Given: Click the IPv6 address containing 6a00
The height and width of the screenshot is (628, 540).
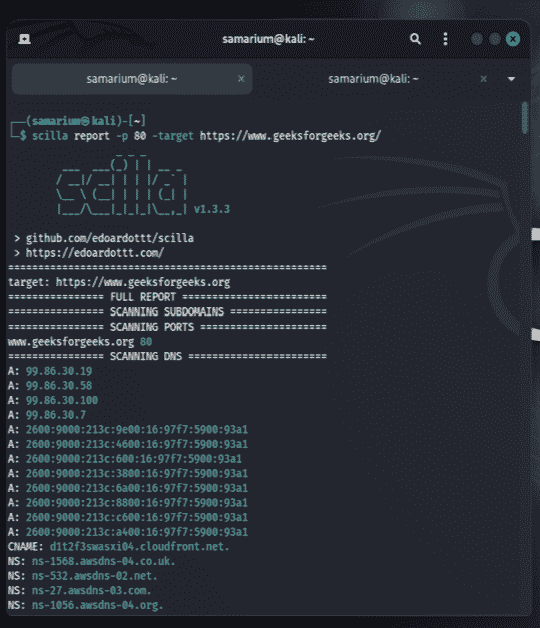Looking at the screenshot, I should pyautogui.click(x=137, y=488).
